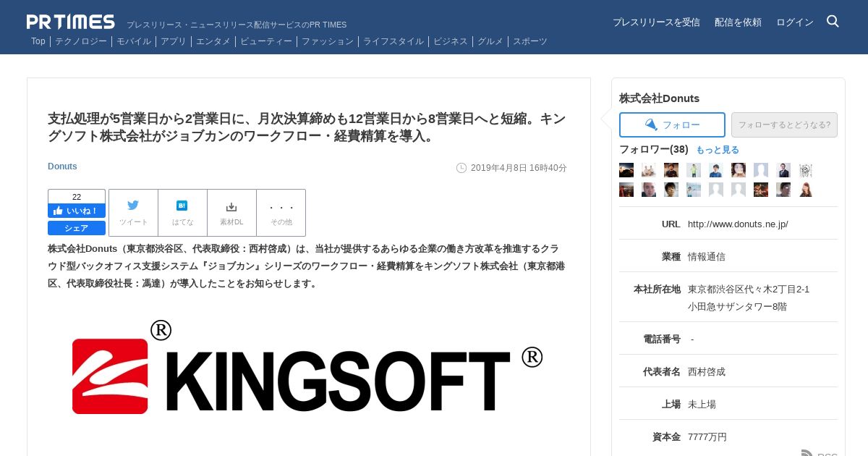
Task: Click ログイン link
Action: click(x=795, y=22)
